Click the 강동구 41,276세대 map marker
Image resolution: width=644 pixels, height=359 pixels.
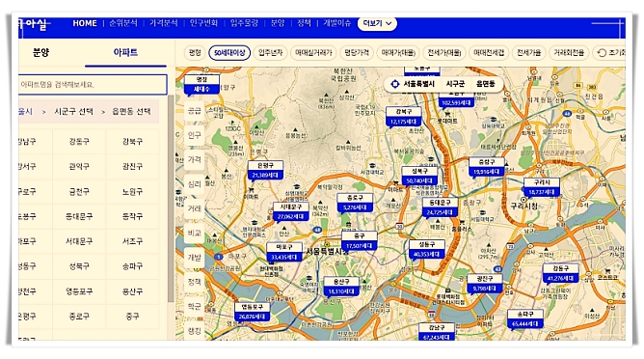pos(561,273)
